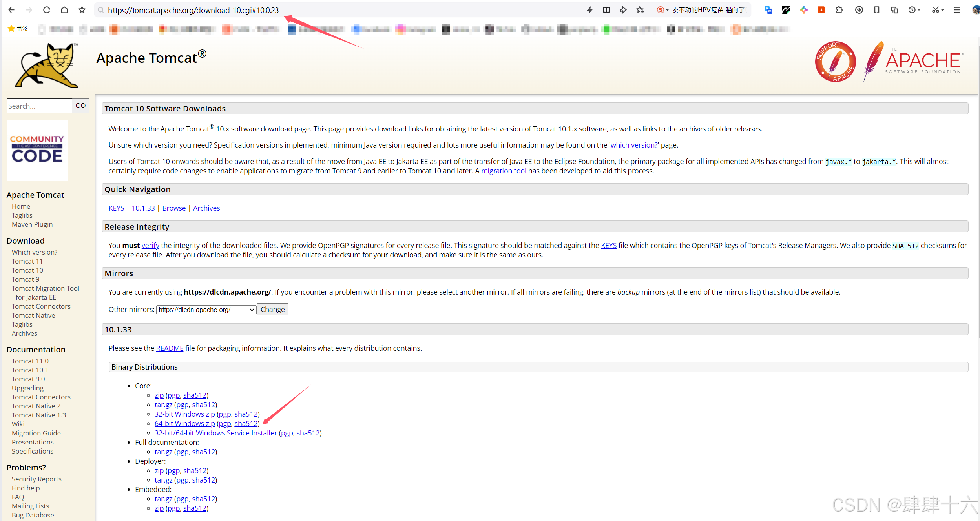Click the Community Code conference banner
The width and height of the screenshot is (980, 521).
[37, 150]
